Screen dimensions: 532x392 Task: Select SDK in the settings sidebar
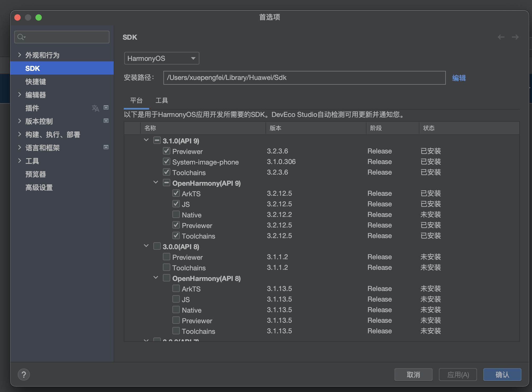point(62,68)
